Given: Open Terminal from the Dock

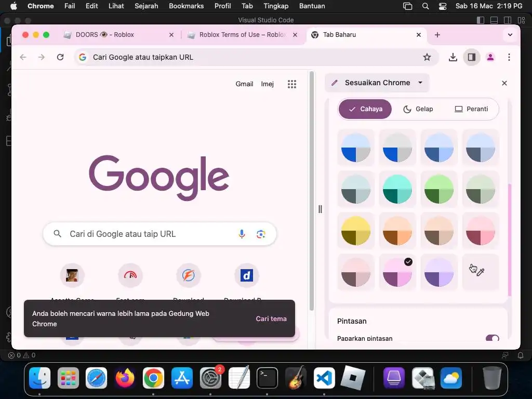Looking at the screenshot, I should coord(268,378).
